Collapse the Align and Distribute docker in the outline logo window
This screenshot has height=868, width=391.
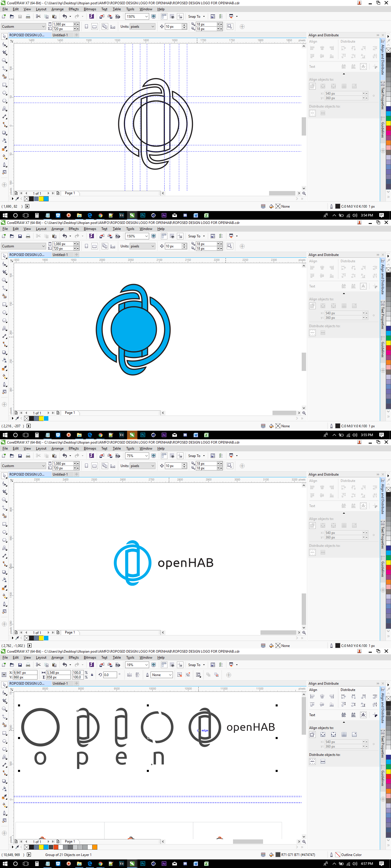pyautogui.click(x=378, y=35)
